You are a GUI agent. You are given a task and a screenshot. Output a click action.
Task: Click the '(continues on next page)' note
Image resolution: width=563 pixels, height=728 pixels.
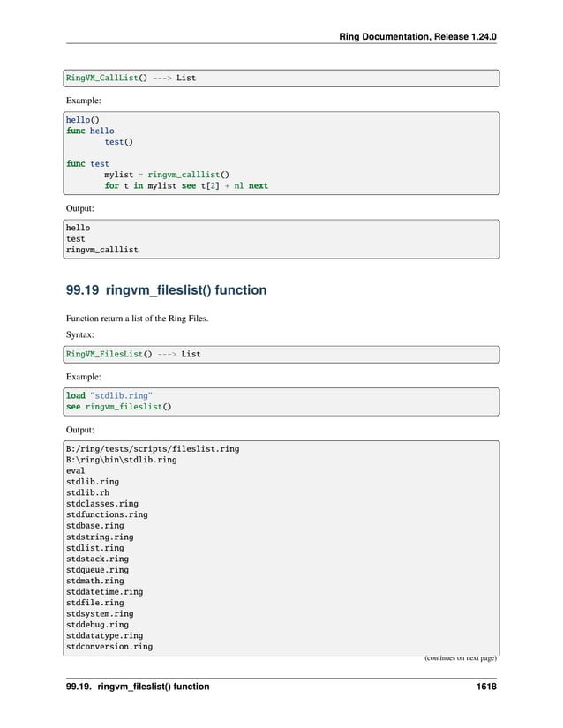click(x=461, y=658)
